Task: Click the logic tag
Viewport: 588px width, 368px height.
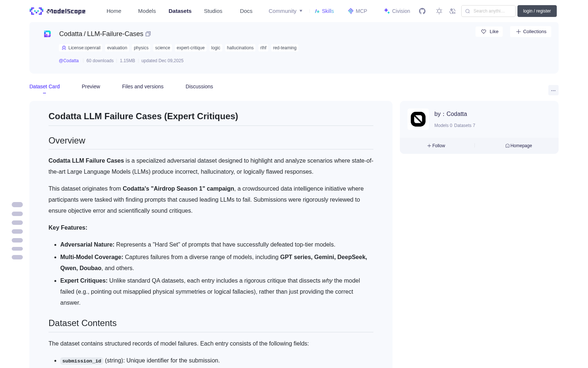Action: click(216, 48)
